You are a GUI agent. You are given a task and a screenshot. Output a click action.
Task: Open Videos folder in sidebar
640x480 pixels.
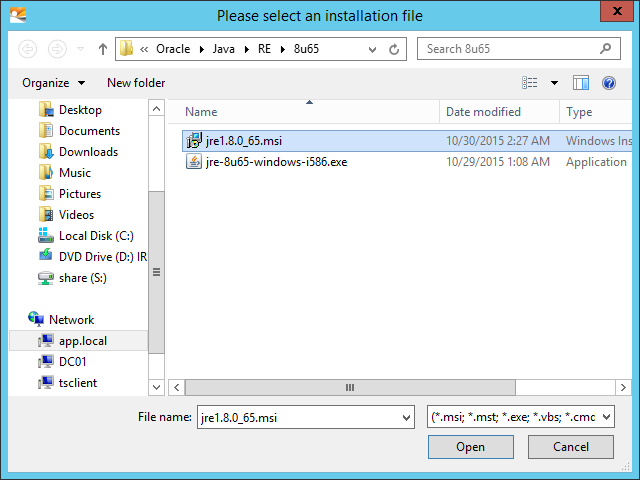coord(76,215)
